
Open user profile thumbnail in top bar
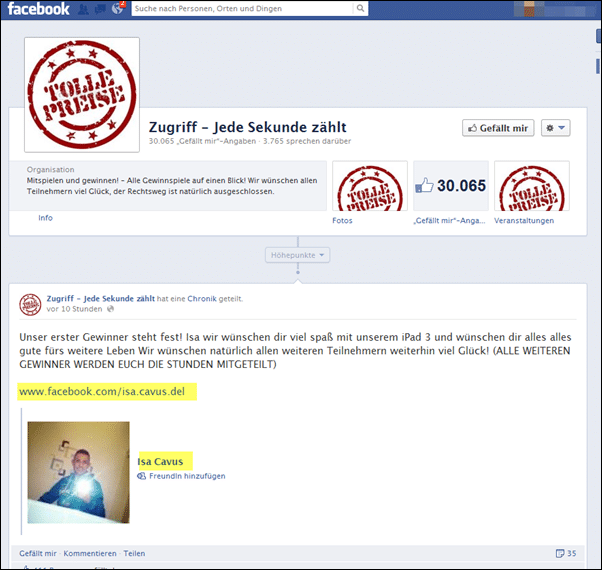tap(529, 9)
